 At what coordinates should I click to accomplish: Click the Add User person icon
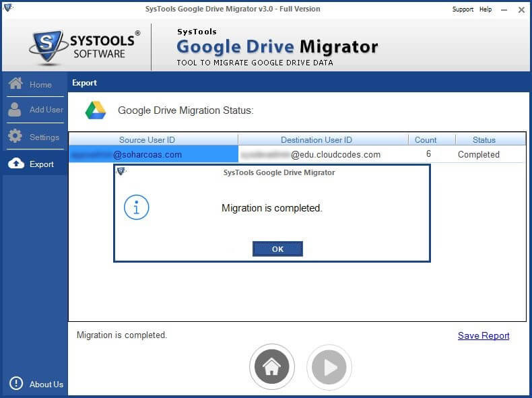14,110
